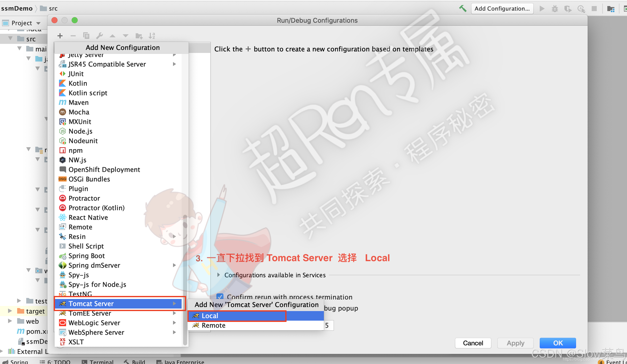Choose the React Native configuration type
The height and width of the screenshot is (364, 627).
(x=118, y=217)
